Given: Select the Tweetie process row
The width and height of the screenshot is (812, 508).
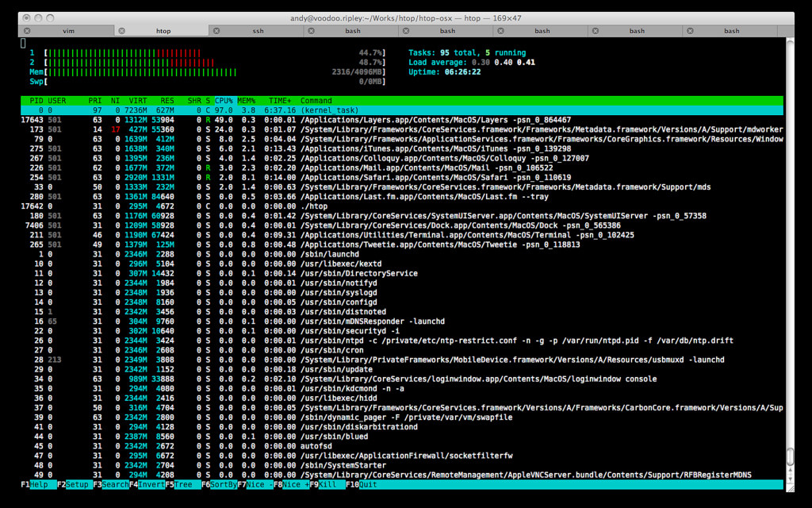Looking at the screenshot, I should coord(402,244).
